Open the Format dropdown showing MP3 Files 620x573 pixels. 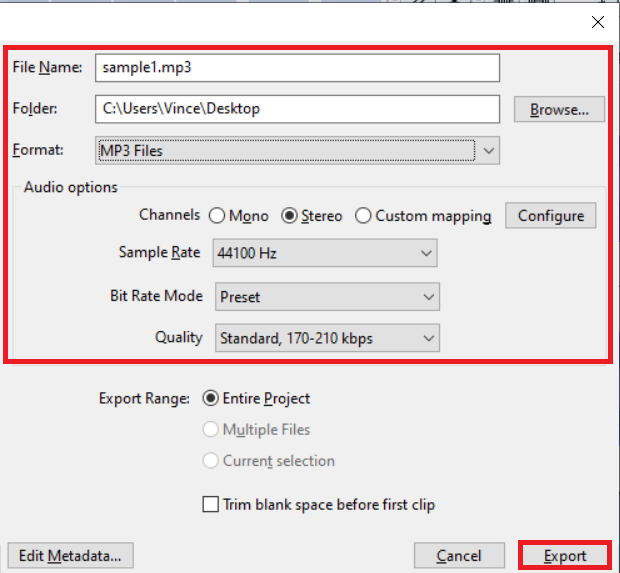[x=297, y=150]
